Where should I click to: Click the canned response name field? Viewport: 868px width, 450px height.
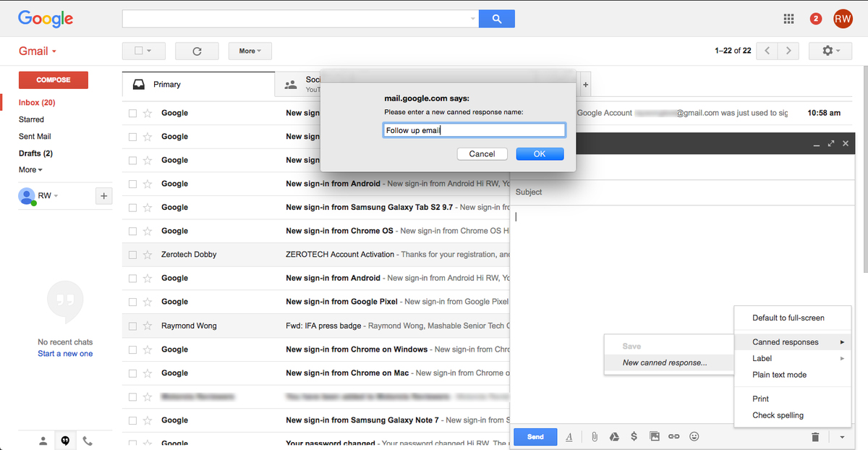coord(474,130)
